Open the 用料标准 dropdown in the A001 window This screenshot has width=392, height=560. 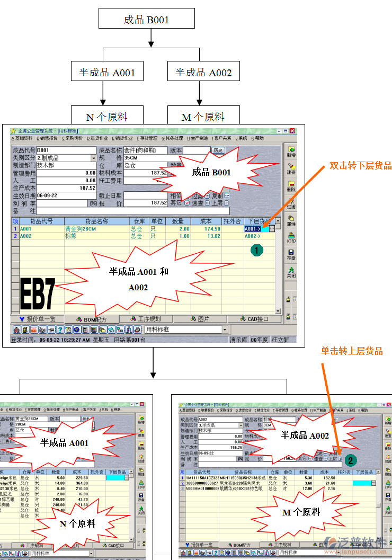click(x=92, y=553)
